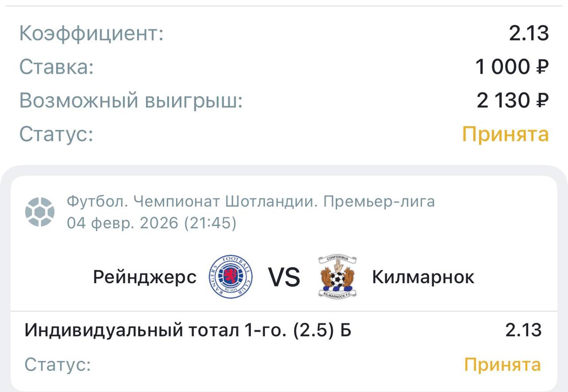Screen dimensions: 568x392
Task: Click the stake amount 1 000 ₽
Action: tap(512, 67)
